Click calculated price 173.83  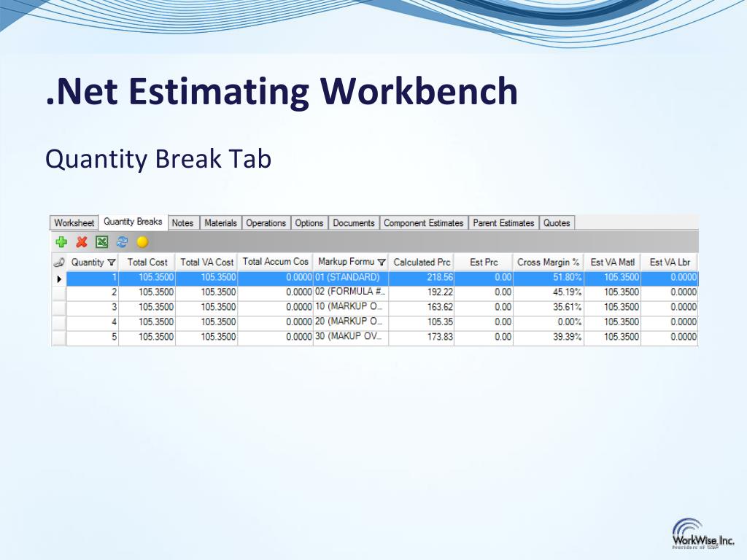click(422, 337)
